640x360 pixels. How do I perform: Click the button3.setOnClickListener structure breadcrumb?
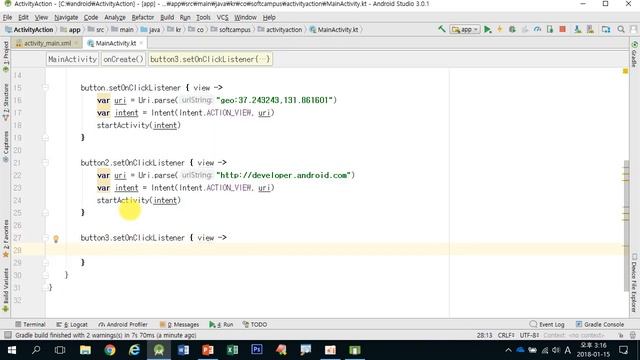point(210,59)
